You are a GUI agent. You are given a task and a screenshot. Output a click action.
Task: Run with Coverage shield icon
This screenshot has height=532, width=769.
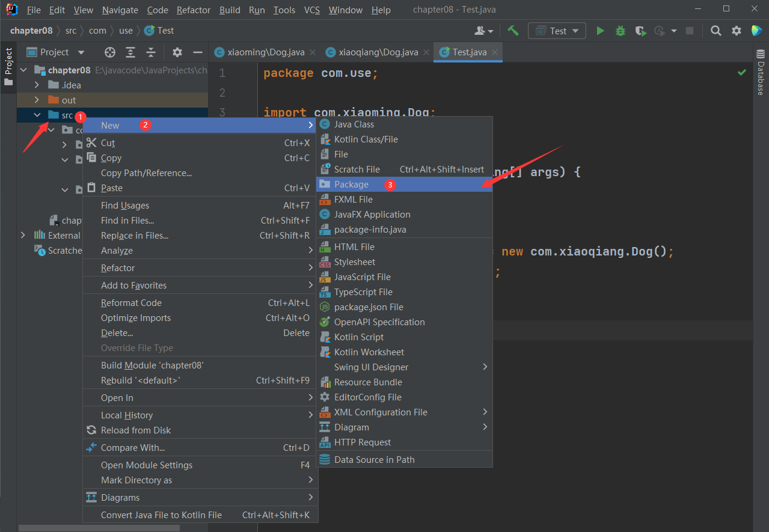640,31
